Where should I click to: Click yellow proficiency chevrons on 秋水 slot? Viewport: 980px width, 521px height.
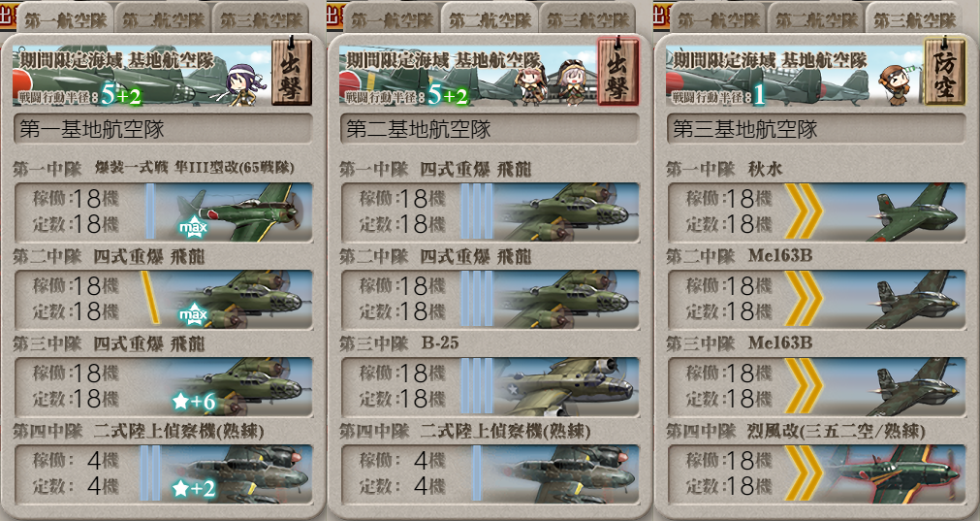[x=804, y=212]
